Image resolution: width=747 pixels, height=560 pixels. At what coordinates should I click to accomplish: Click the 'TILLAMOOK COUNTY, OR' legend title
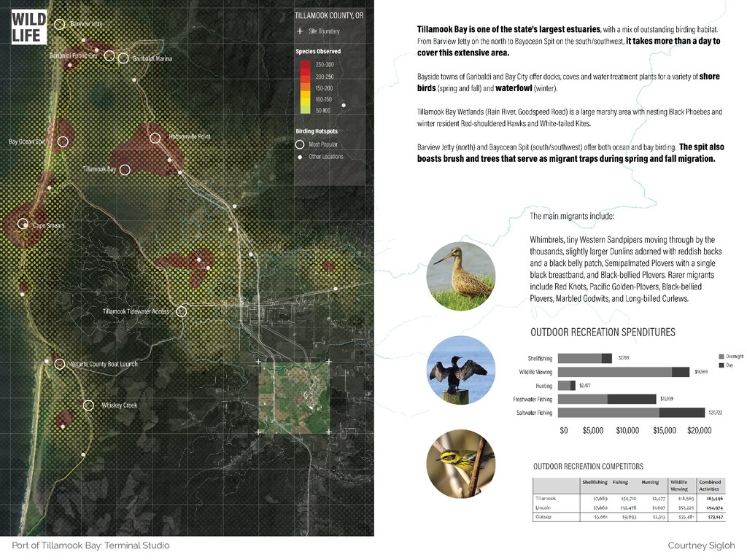click(329, 15)
